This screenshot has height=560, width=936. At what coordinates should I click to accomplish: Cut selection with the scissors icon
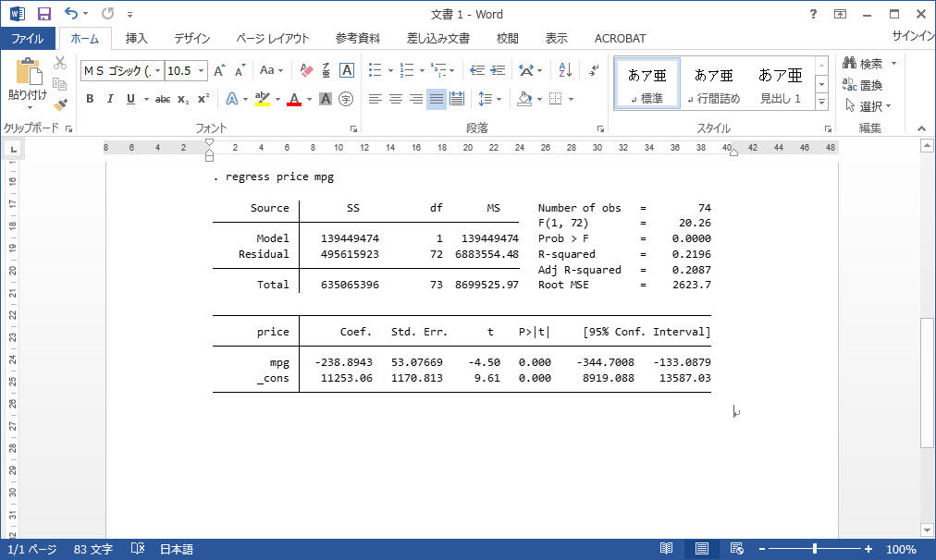pos(60,63)
